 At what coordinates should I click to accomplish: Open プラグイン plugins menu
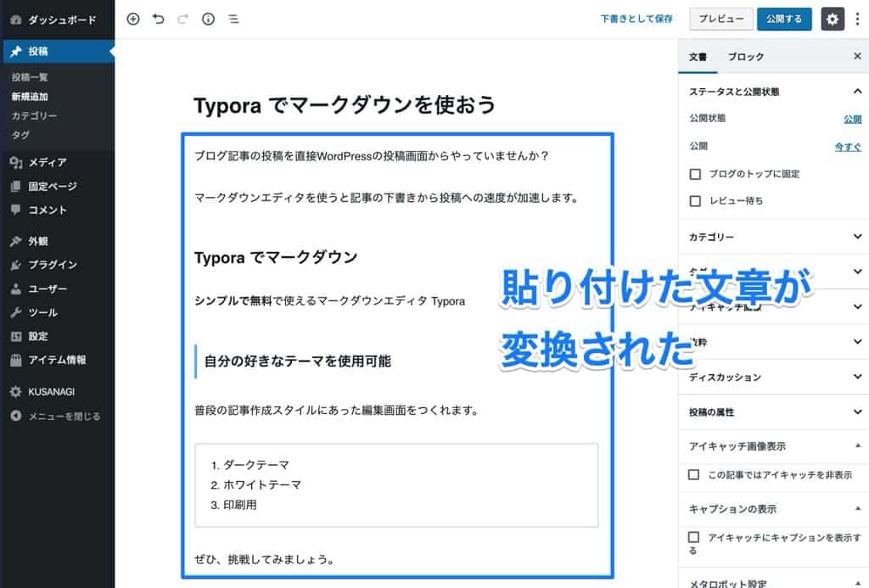57,265
